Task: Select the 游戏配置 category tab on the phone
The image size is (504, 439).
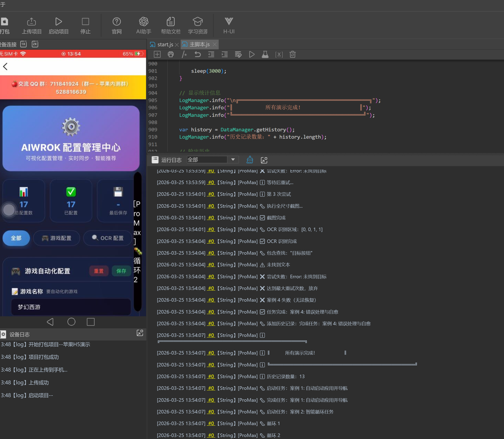Action: [x=57, y=238]
